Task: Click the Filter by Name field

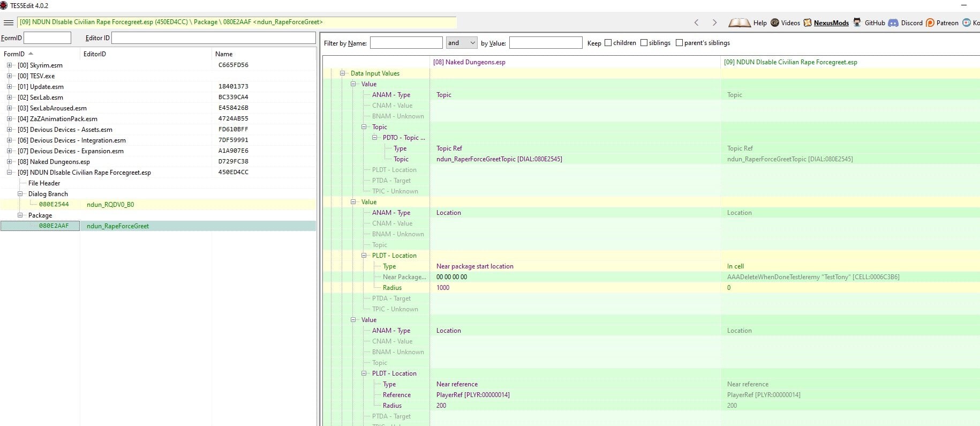Action: tap(406, 43)
